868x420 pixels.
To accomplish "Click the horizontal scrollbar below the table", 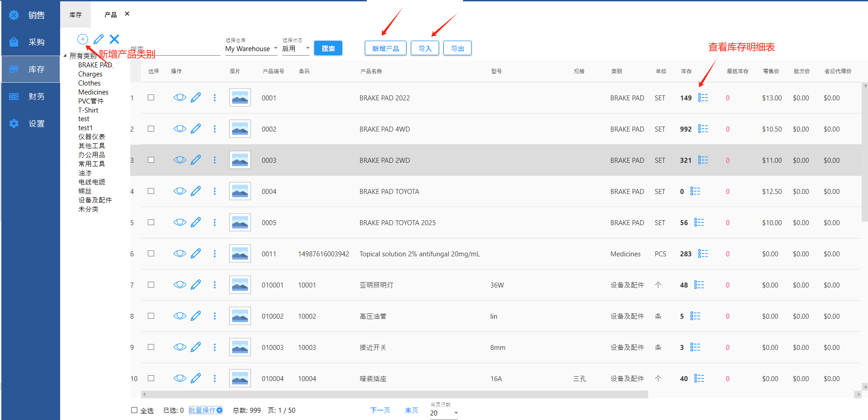I will 394,394.
